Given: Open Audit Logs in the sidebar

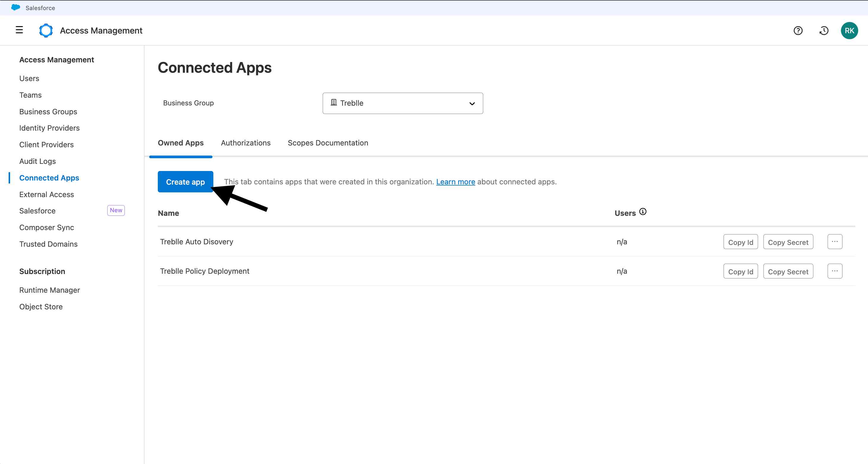Looking at the screenshot, I should click(x=37, y=161).
